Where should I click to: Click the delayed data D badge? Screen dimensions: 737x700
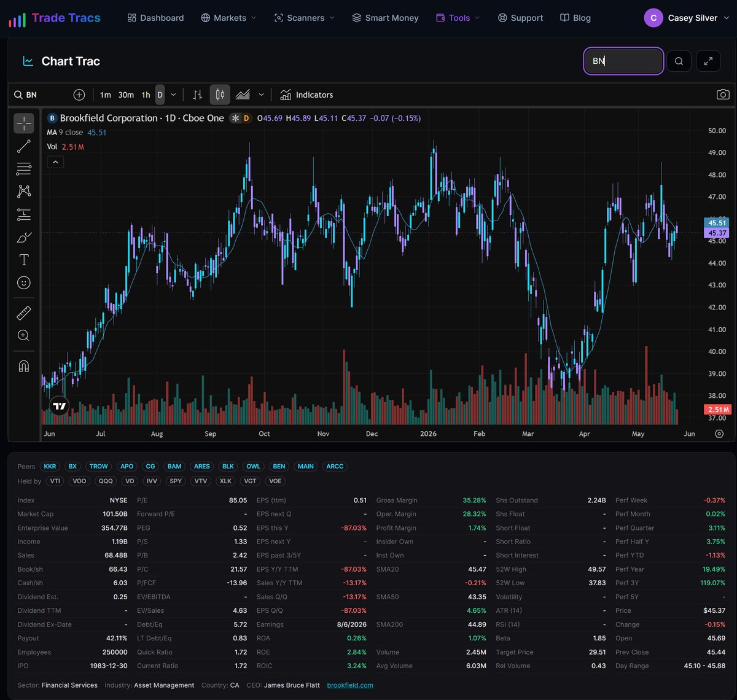click(246, 118)
